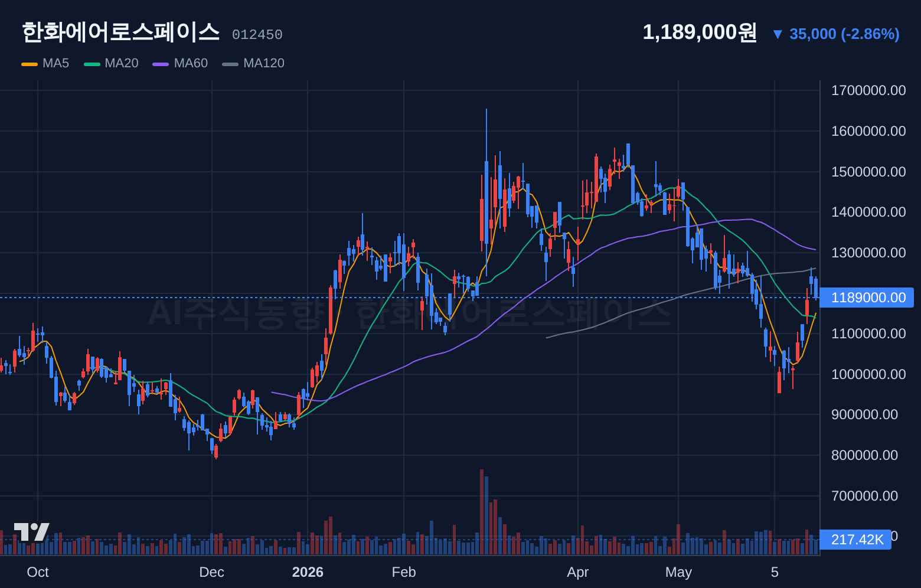Click the price change 35,000 (-2.86%)
Screen dimensions: 921x588
(844, 34)
